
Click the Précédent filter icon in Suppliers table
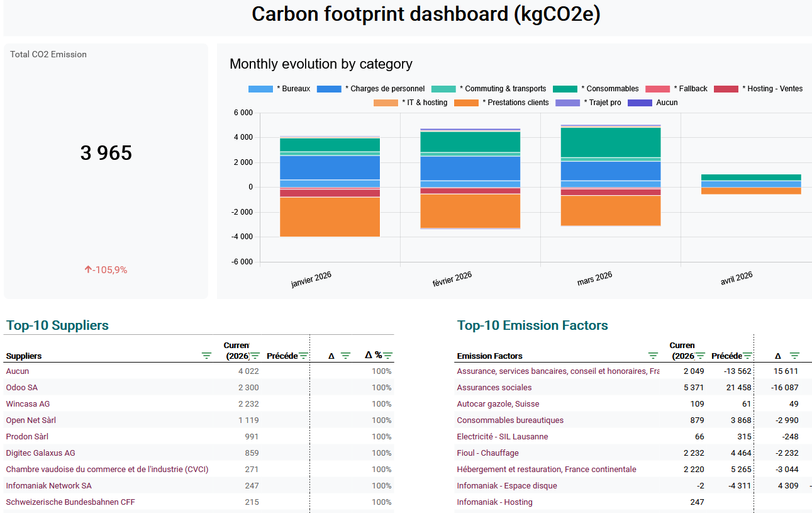(x=303, y=356)
